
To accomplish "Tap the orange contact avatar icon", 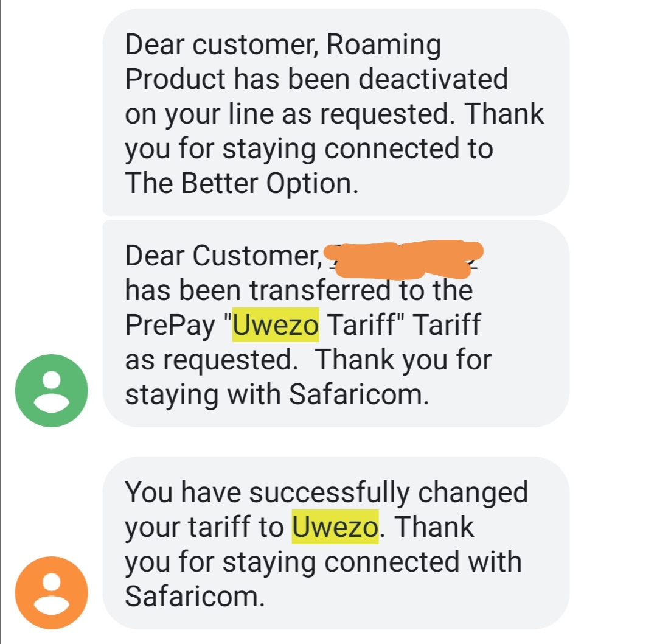I will click(52, 593).
